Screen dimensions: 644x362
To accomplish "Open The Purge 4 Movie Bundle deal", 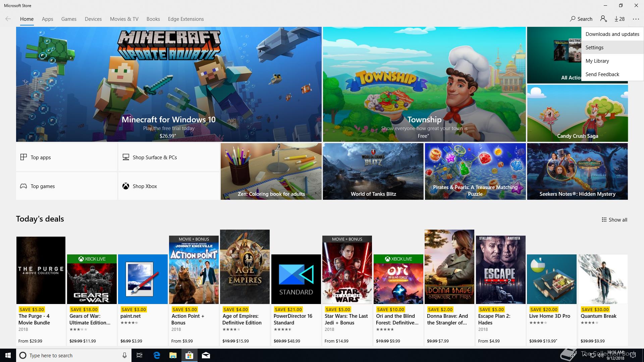I will 41,291.
